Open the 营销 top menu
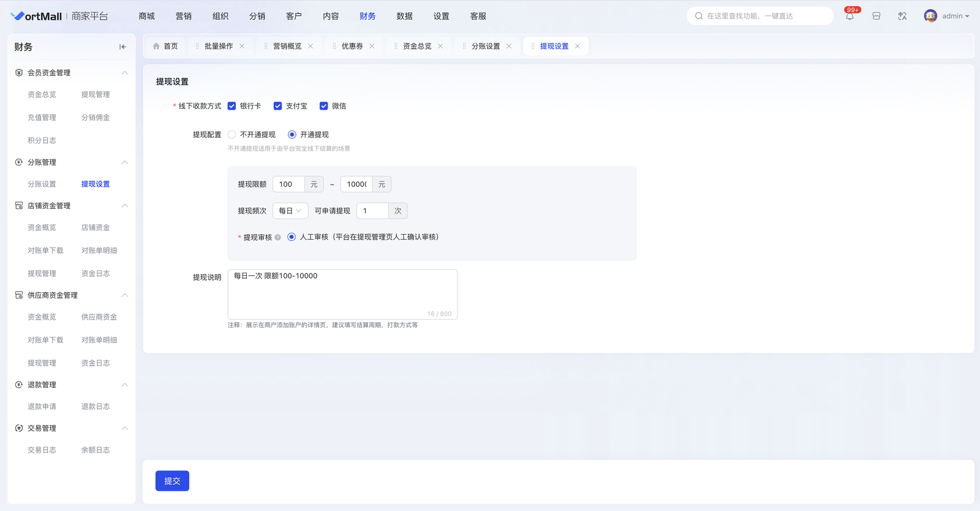980x511 pixels. point(183,17)
